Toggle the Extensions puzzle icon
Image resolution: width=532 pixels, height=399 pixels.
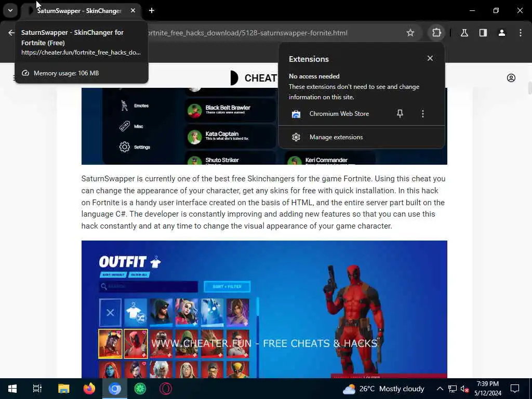436,33
